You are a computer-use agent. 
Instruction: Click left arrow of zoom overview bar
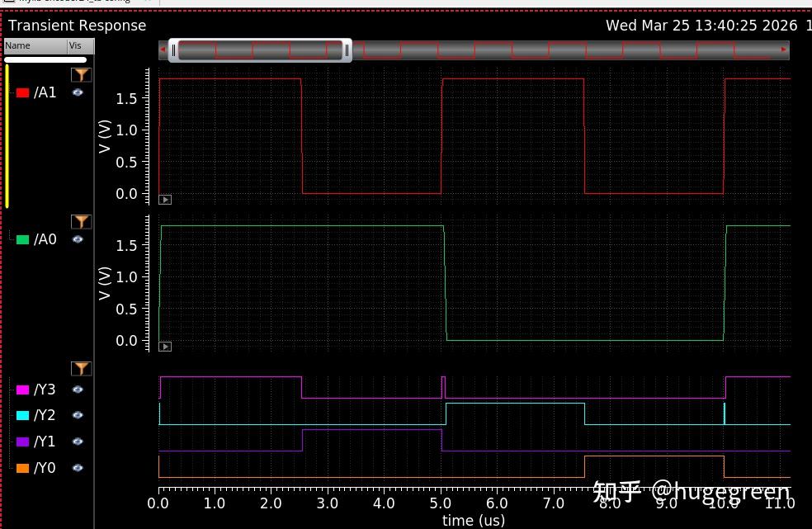(x=163, y=50)
